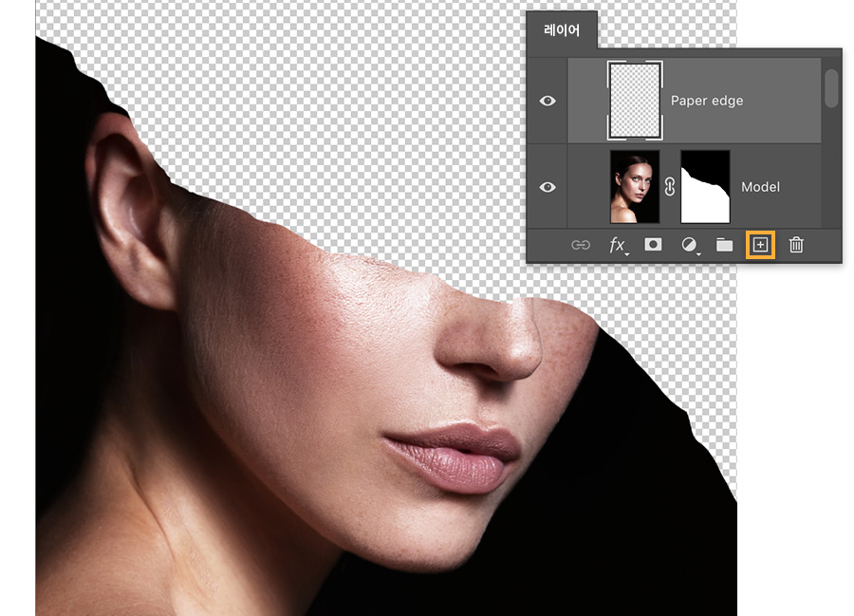Viewport: 854px width, 616px height.
Task: Open the adjustment layer menu
Action: click(x=689, y=245)
